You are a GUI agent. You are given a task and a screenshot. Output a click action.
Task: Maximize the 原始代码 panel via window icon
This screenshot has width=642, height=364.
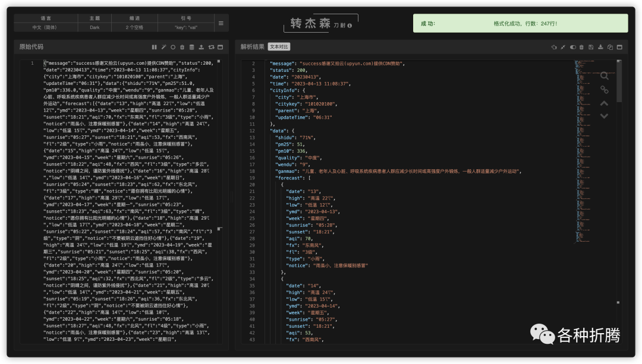click(x=221, y=47)
